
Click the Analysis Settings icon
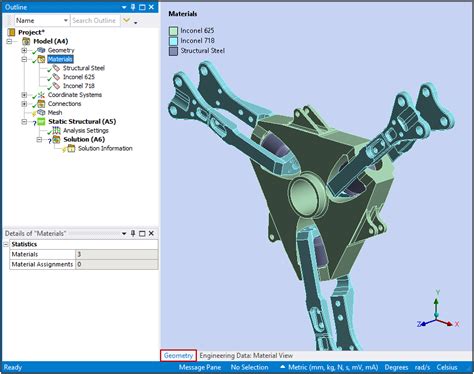[x=57, y=130]
